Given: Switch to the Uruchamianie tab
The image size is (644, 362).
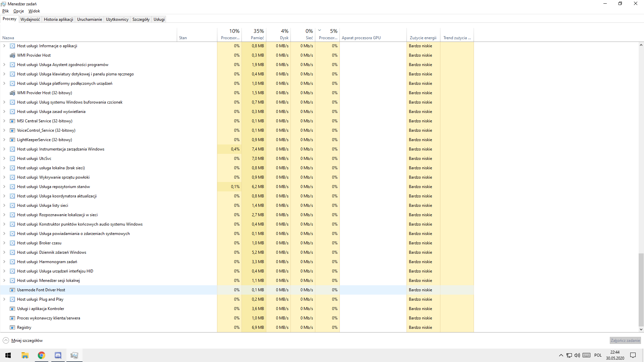Looking at the screenshot, I should pyautogui.click(x=90, y=19).
